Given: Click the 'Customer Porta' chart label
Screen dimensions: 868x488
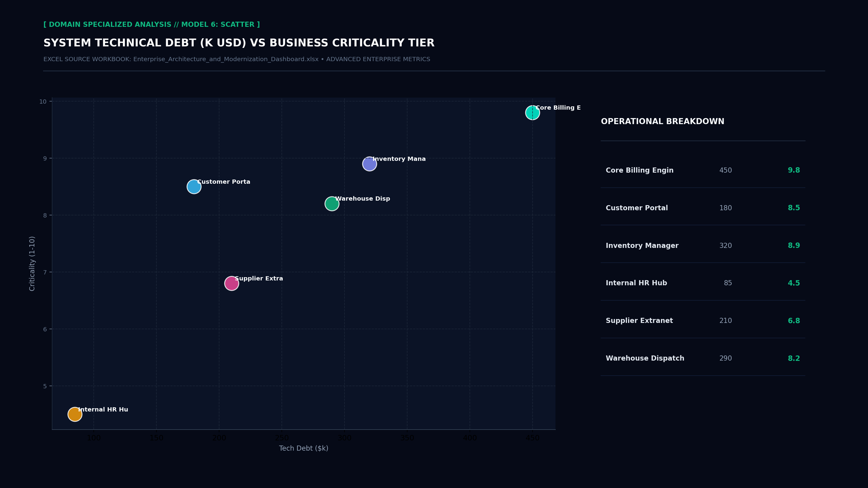Looking at the screenshot, I should click(224, 182).
